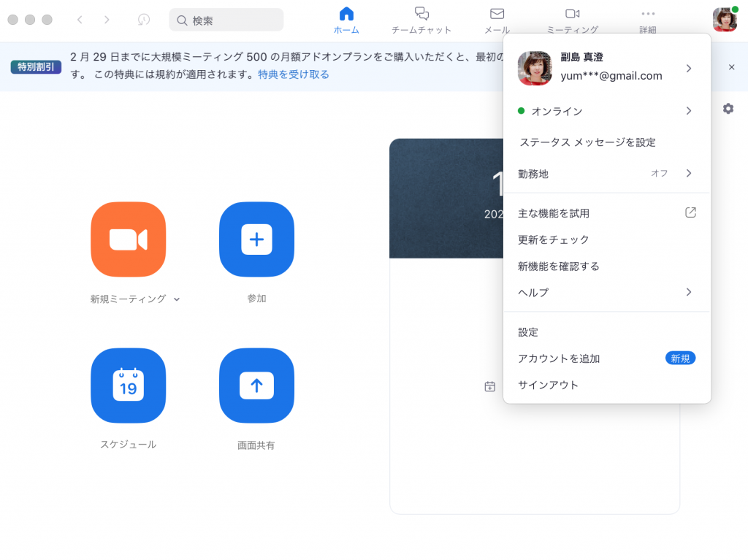Click the 新規 badge next to アカウントを追加
The image size is (748, 560).
point(680,358)
